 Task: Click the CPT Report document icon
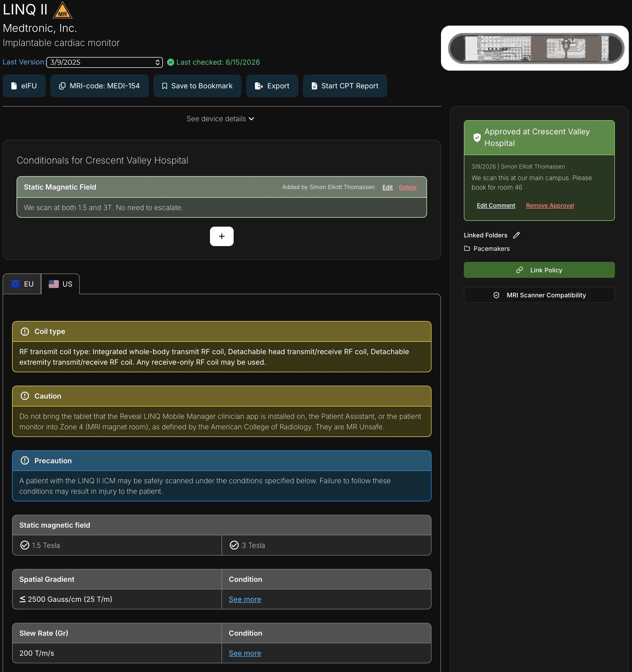click(314, 86)
